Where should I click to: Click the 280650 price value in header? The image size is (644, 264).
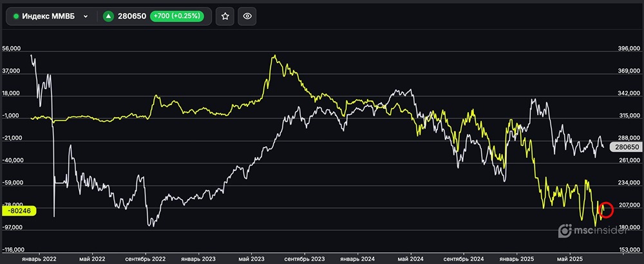pyautogui.click(x=132, y=17)
